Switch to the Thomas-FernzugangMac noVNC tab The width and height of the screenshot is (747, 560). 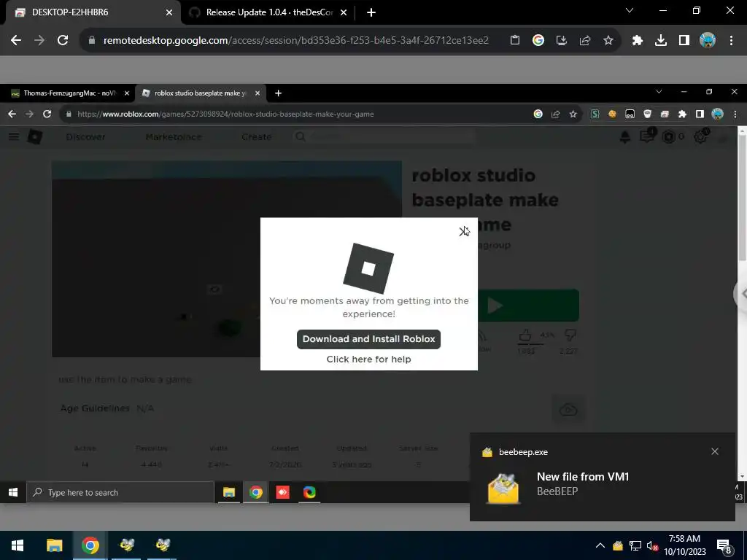tap(70, 93)
